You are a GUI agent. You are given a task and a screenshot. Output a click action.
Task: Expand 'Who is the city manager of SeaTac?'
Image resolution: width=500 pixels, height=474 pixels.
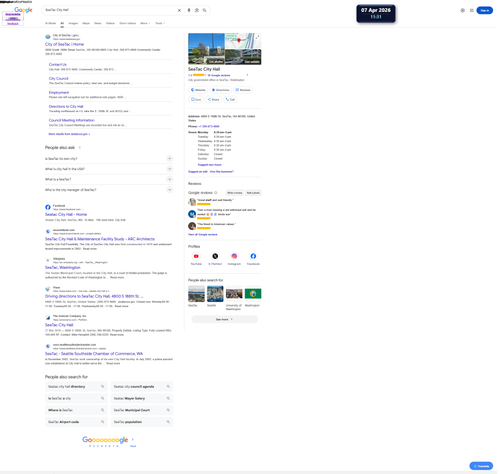tap(109, 190)
